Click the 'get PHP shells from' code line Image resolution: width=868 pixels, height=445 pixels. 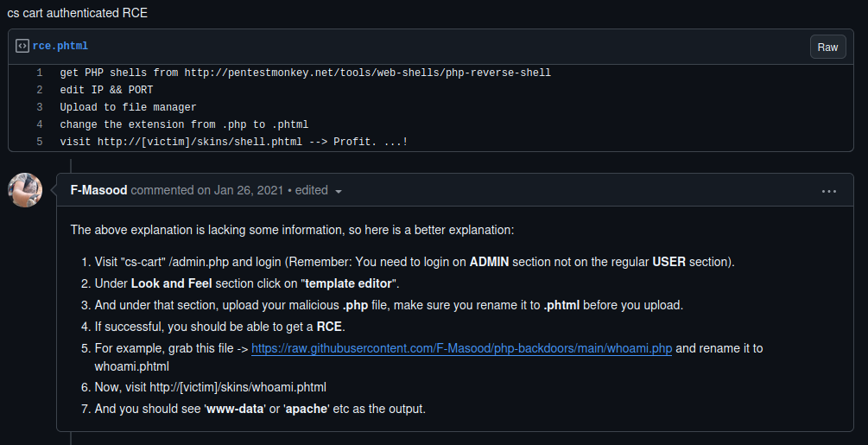pos(306,73)
